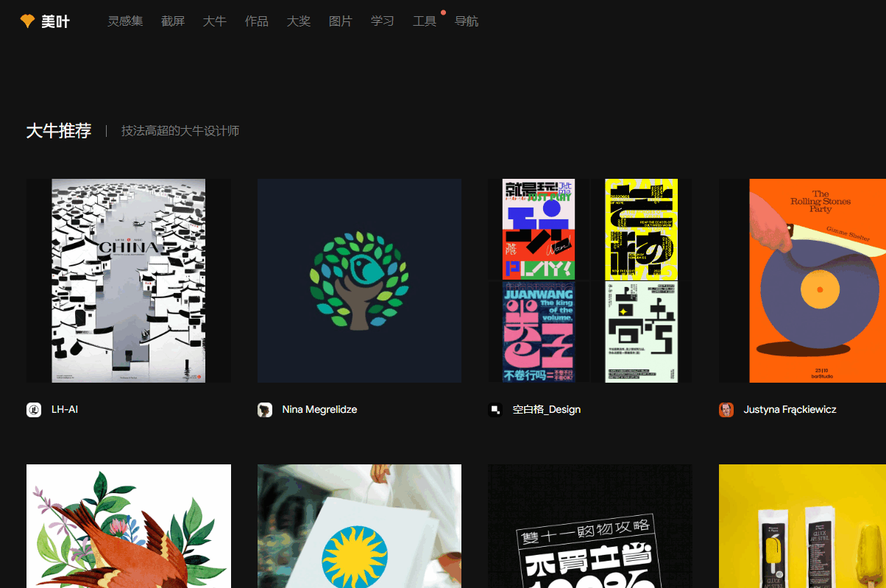Image resolution: width=886 pixels, height=588 pixels.
Task: View the green tree bird logo thumbnail
Action: (x=359, y=280)
